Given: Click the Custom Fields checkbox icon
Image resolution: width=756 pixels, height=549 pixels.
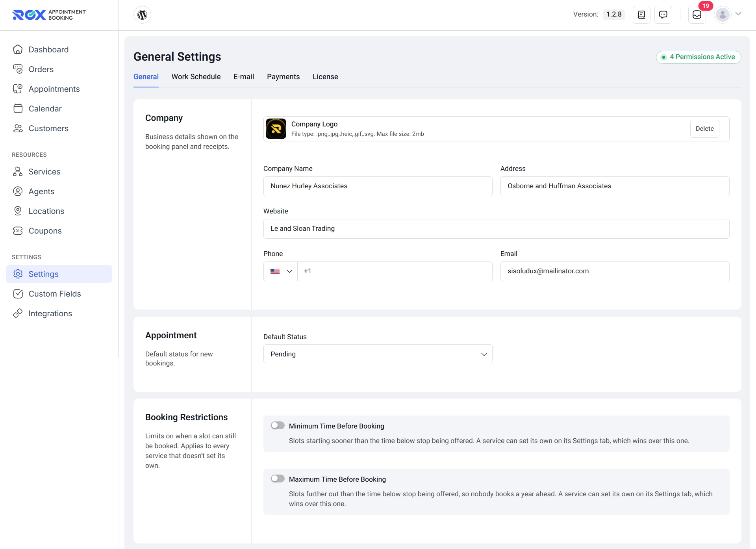Looking at the screenshot, I should 18,294.
